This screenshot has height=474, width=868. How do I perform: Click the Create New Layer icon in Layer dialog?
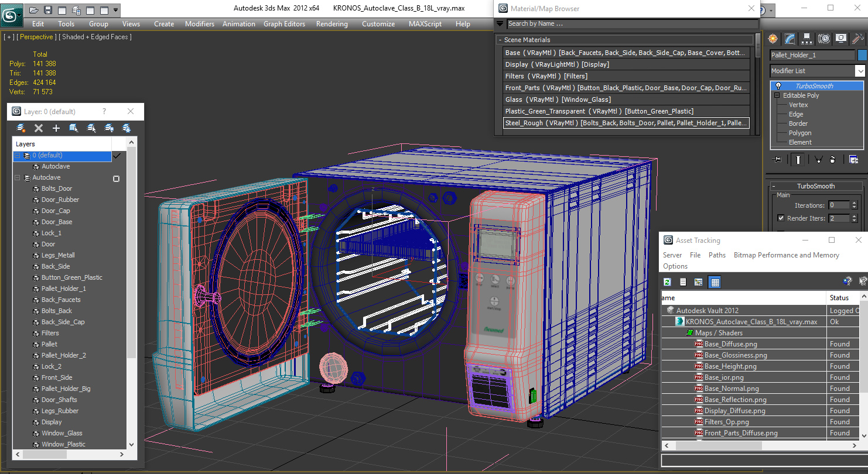21,128
